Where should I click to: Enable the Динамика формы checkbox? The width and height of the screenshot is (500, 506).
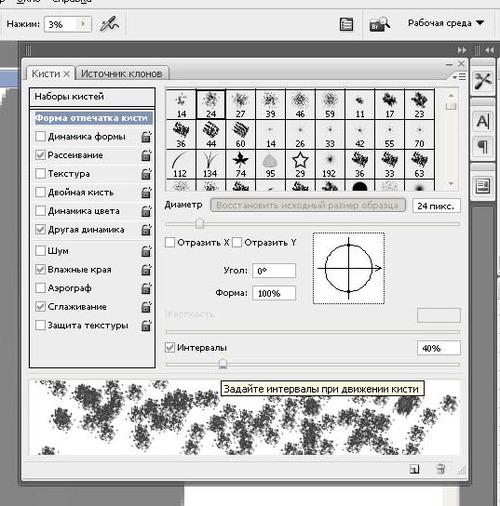(x=40, y=136)
